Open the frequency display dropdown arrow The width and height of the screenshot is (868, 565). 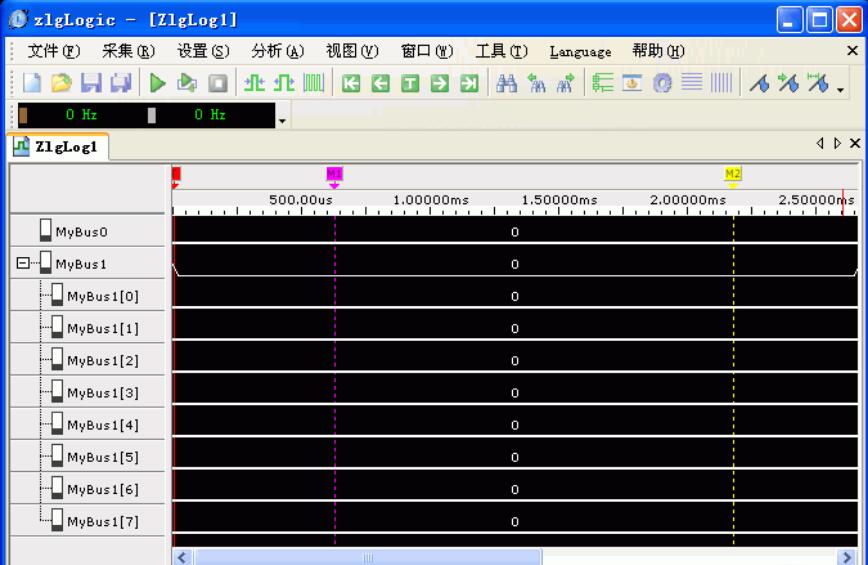pyautogui.click(x=282, y=121)
